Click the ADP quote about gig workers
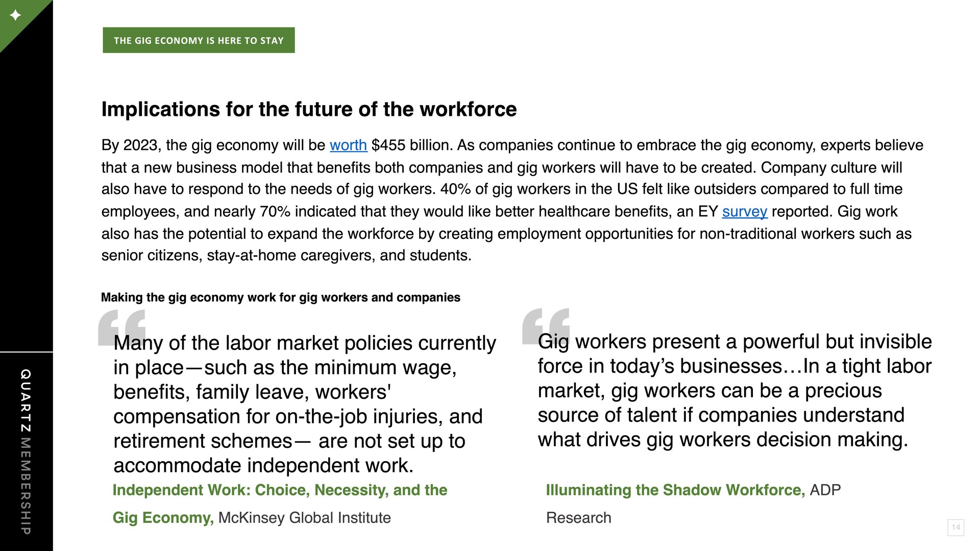The width and height of the screenshot is (980, 551). click(x=735, y=390)
